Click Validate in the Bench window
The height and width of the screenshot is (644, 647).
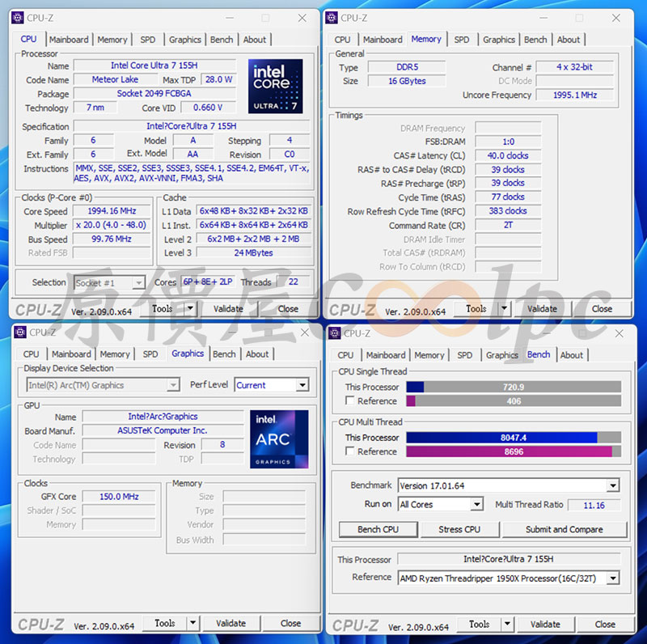[545, 624]
